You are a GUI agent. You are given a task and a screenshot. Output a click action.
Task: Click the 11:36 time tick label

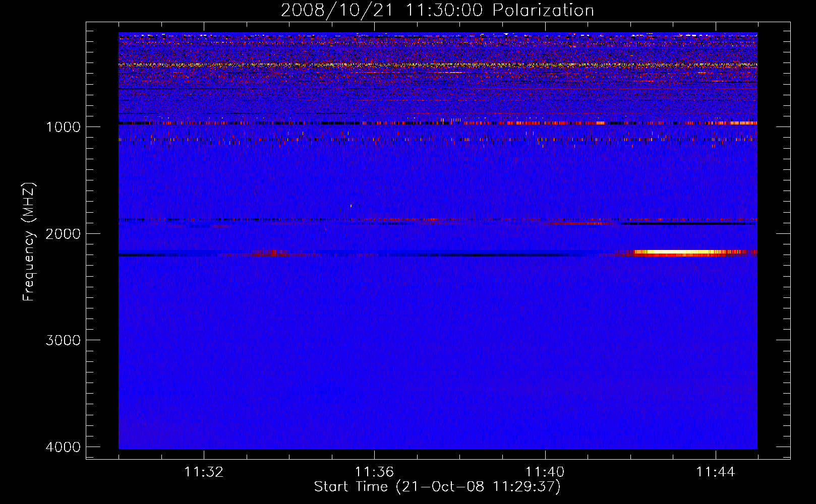[374, 472]
